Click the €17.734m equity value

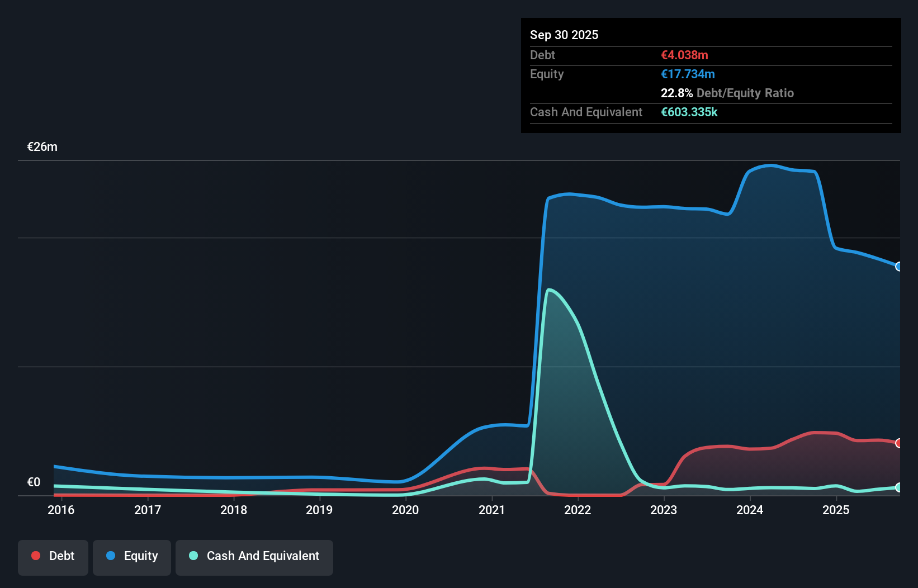pyautogui.click(x=688, y=74)
